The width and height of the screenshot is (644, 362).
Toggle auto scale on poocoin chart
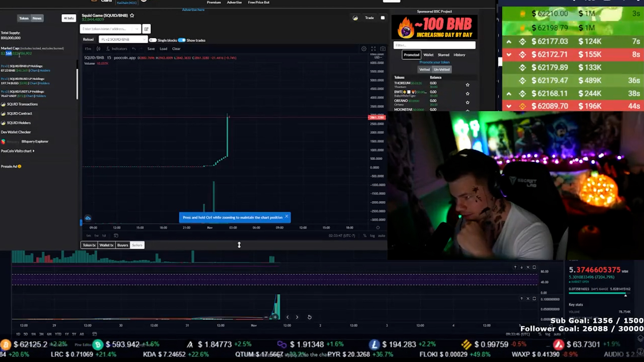(382, 236)
